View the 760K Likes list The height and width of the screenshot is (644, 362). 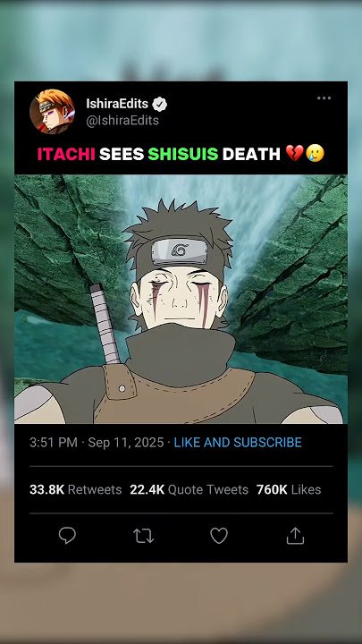[289, 489]
